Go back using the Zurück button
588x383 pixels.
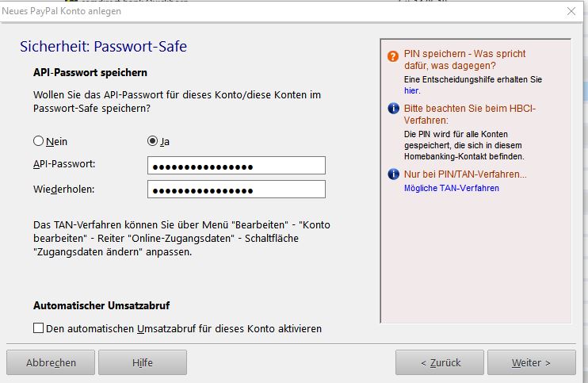coord(440,362)
